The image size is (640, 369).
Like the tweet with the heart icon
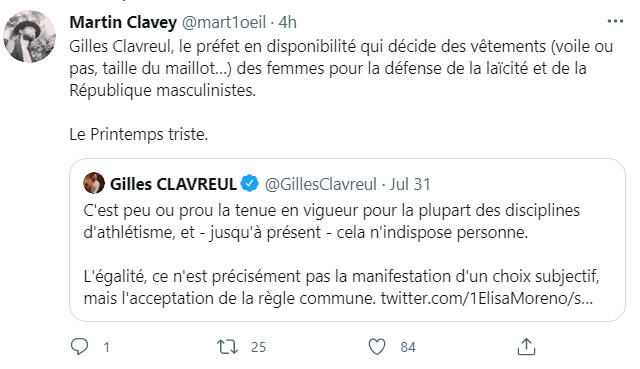(x=377, y=347)
